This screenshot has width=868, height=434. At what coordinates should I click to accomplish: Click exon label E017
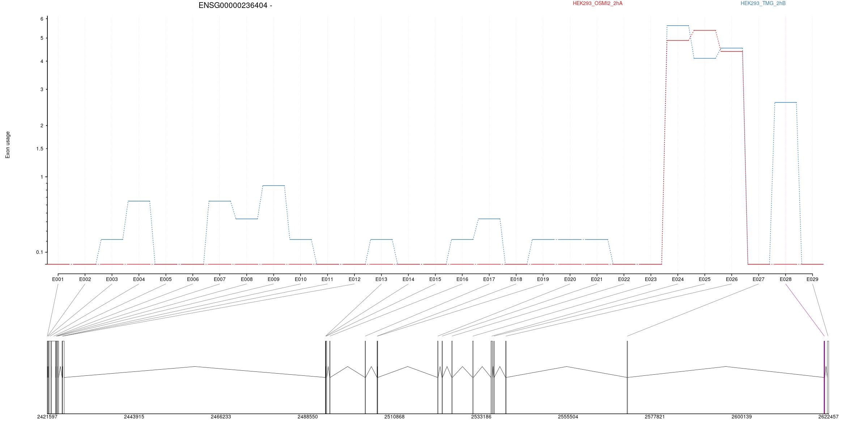click(489, 279)
